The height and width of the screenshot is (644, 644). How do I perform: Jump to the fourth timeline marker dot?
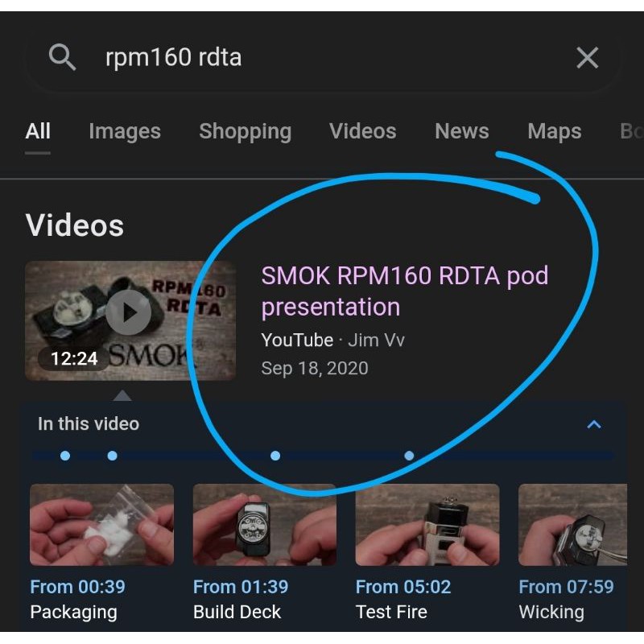point(409,456)
